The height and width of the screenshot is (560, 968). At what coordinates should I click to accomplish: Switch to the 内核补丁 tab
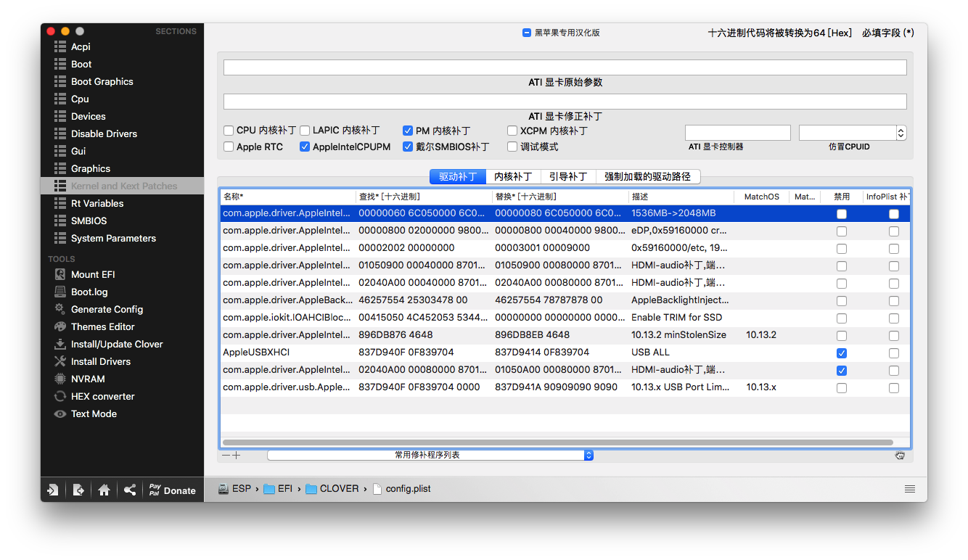[x=513, y=176]
